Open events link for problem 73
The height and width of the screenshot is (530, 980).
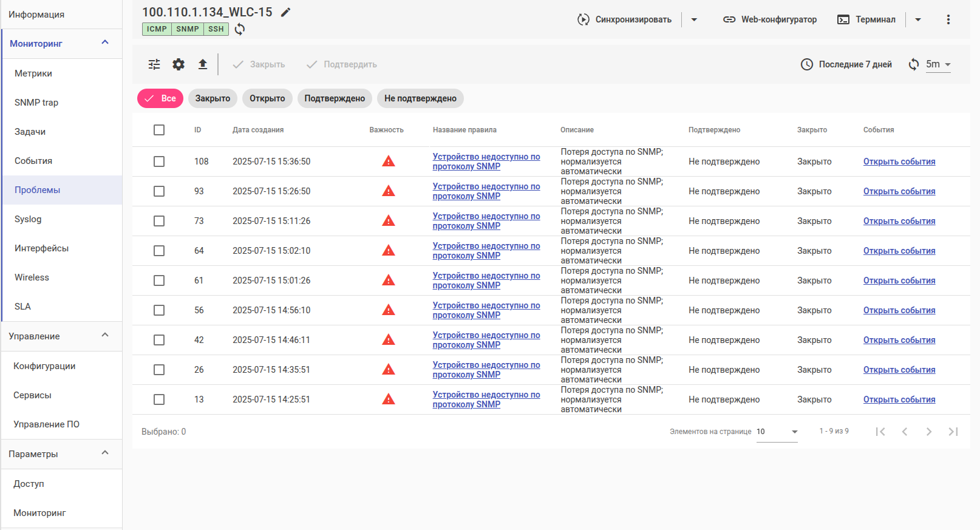[x=899, y=221]
